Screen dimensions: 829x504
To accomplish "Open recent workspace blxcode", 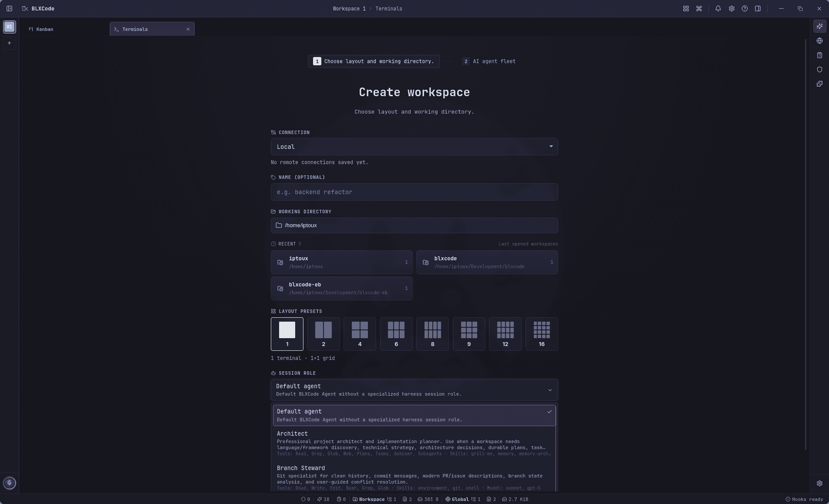I will click(487, 262).
